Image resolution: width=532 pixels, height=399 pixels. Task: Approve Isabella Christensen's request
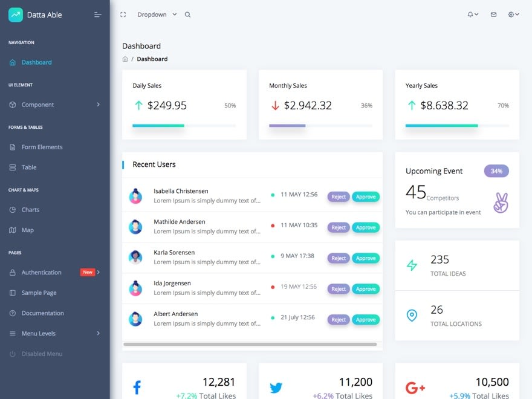click(x=366, y=196)
